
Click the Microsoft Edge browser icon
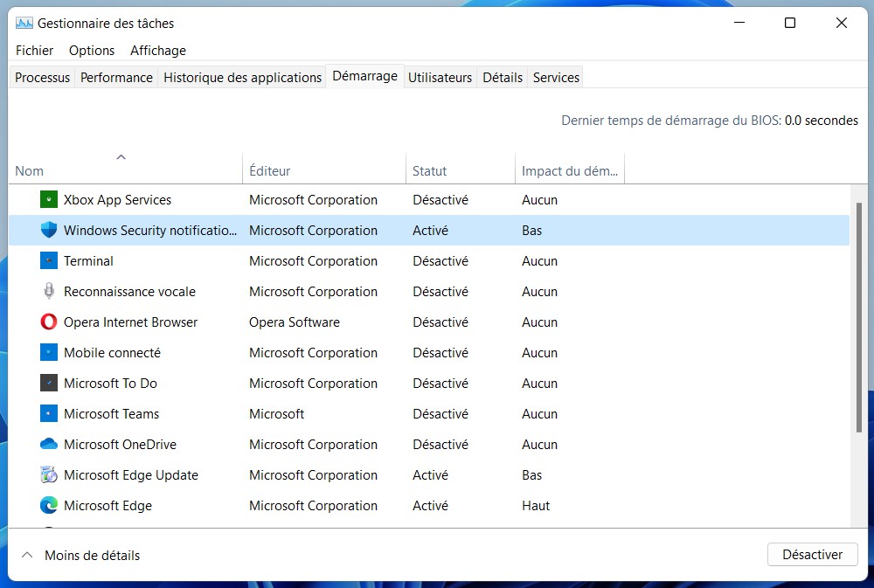coord(48,506)
